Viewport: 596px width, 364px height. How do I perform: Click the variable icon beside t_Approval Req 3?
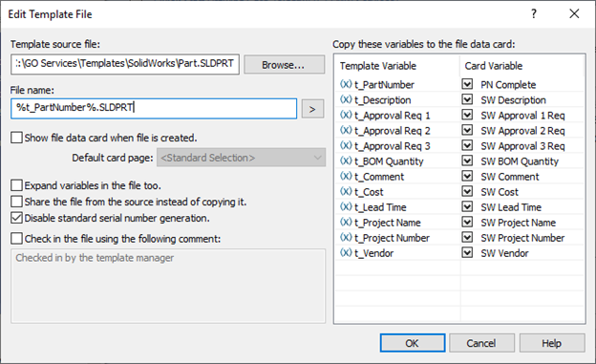point(346,145)
